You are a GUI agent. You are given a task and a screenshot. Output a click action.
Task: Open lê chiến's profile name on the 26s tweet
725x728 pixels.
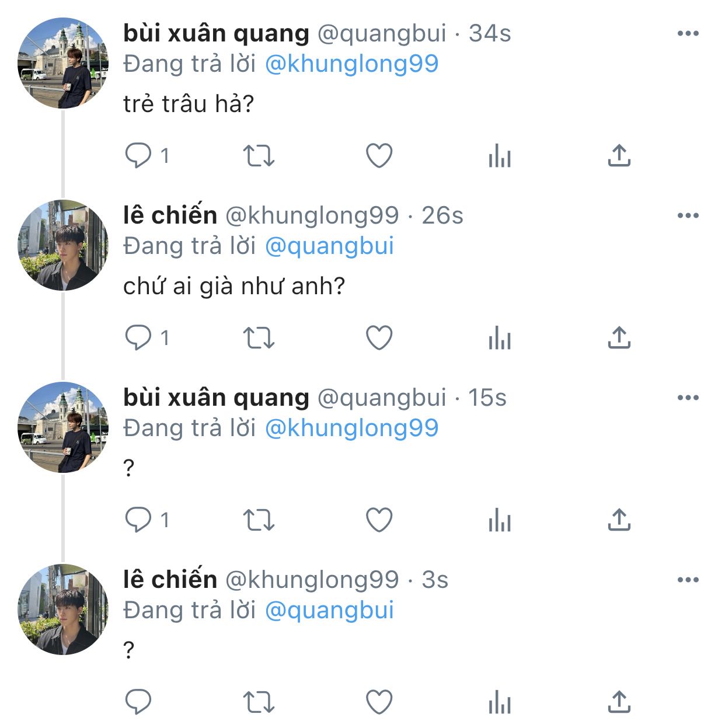click(x=170, y=215)
